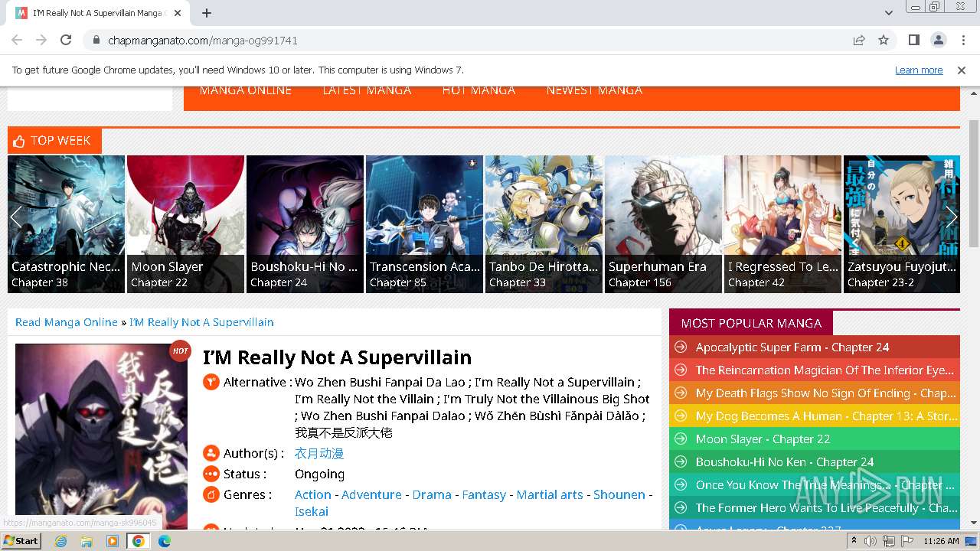This screenshot has width=980, height=551.
Task: Open the NEWEST MANGA menu item
Action: tap(594, 90)
